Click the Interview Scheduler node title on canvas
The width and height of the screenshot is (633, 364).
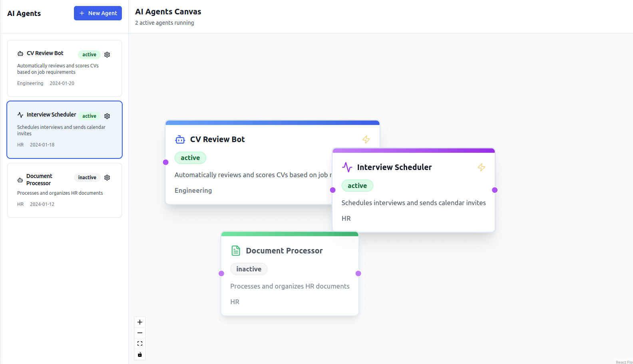pyautogui.click(x=394, y=167)
